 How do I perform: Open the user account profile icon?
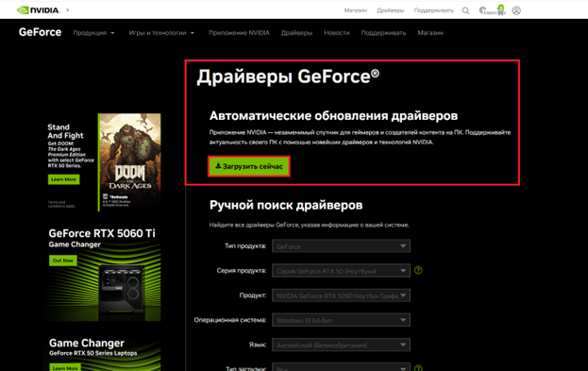516,10
